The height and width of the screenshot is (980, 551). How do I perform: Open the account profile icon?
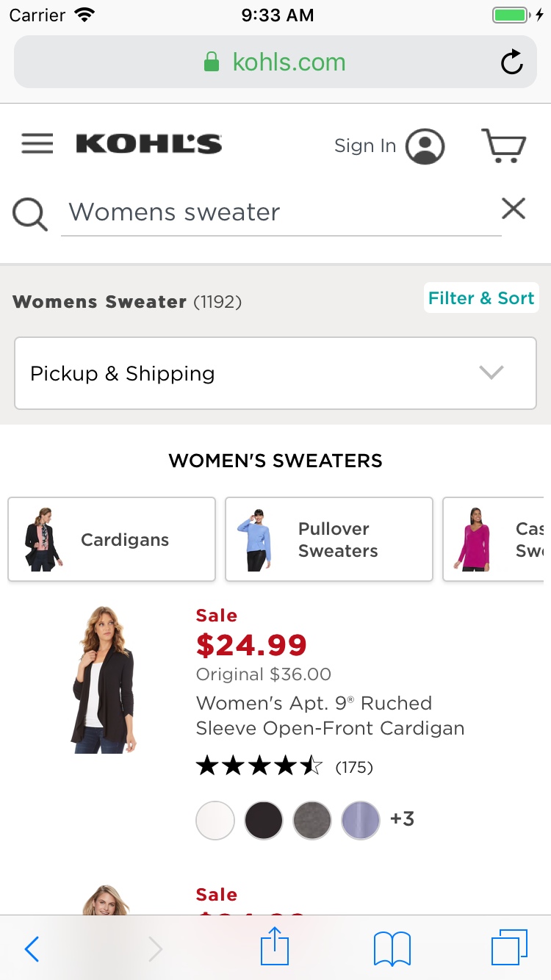pyautogui.click(x=425, y=146)
